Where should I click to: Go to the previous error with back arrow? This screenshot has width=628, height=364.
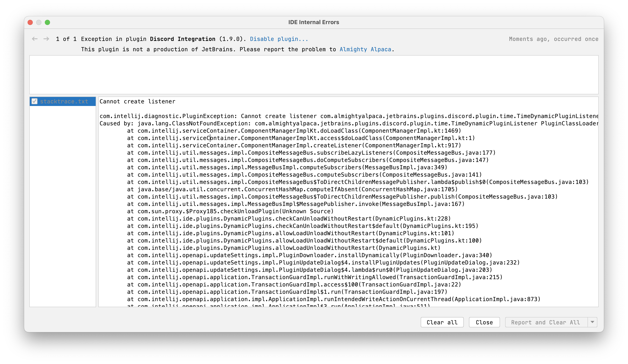35,39
